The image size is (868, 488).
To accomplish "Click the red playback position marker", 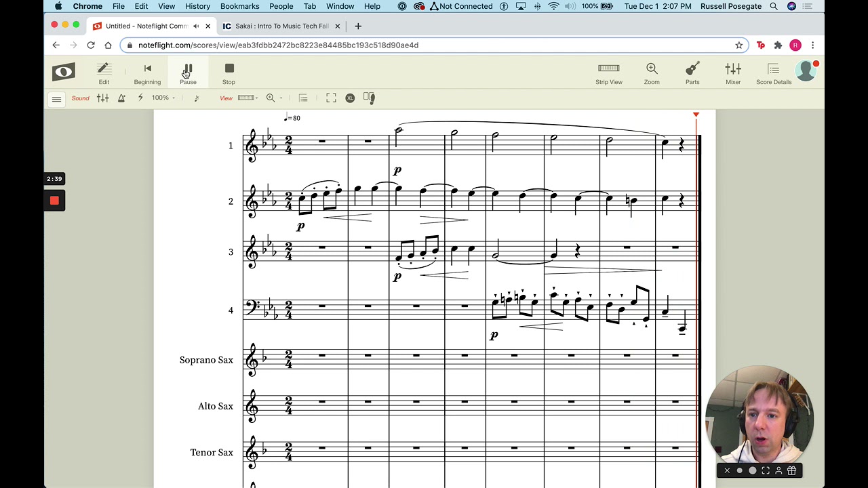I will click(x=696, y=115).
